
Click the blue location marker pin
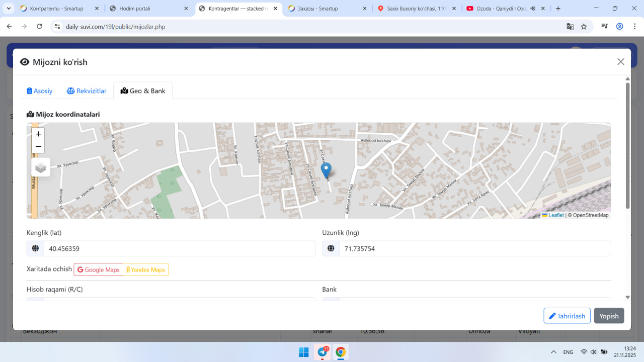coord(326,170)
